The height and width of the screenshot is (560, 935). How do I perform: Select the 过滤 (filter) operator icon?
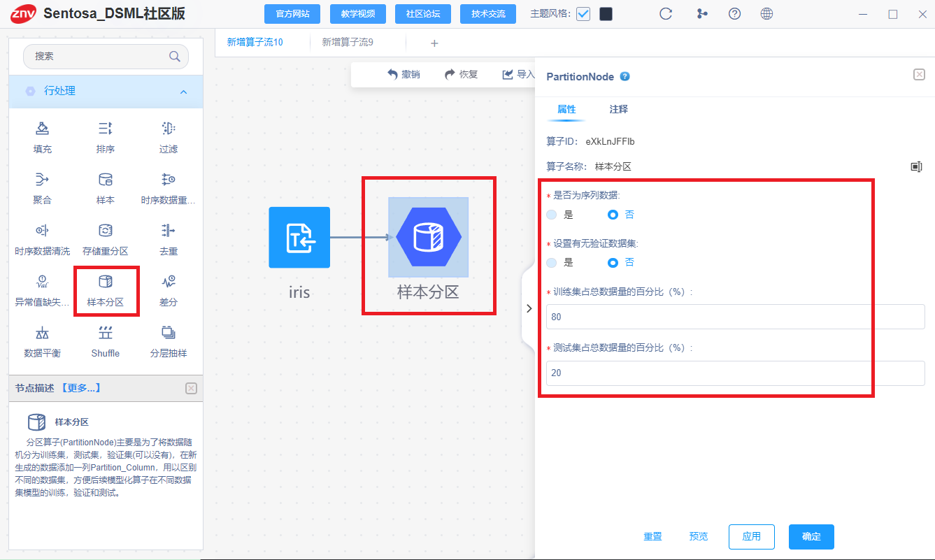click(x=168, y=129)
